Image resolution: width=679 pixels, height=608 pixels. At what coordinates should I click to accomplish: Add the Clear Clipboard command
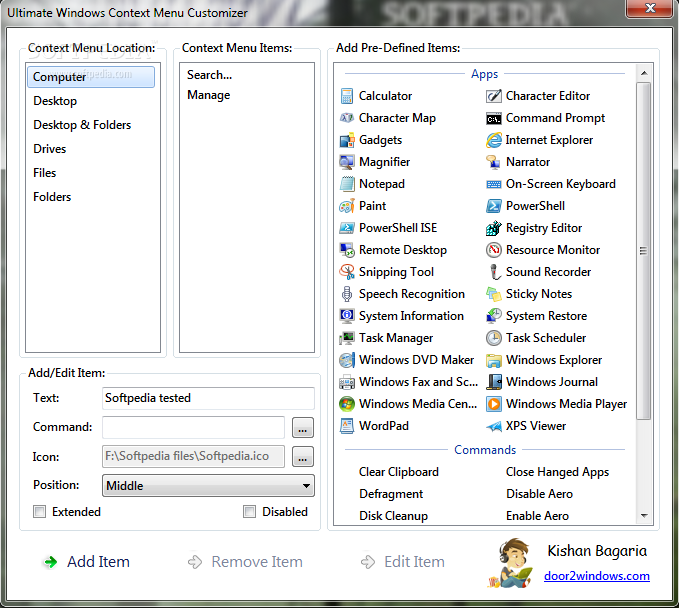(399, 472)
